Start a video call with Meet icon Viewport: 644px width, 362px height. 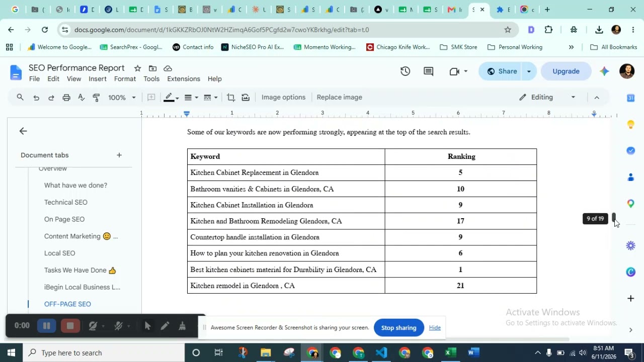pos(454,71)
